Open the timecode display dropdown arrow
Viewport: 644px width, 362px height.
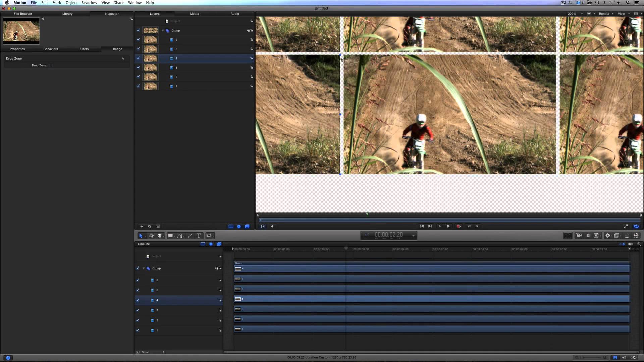coord(413,236)
